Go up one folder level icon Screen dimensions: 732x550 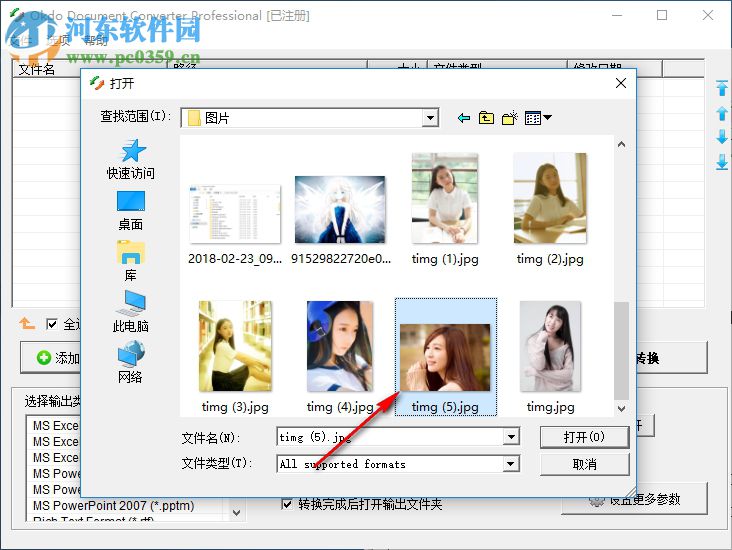[x=486, y=118]
